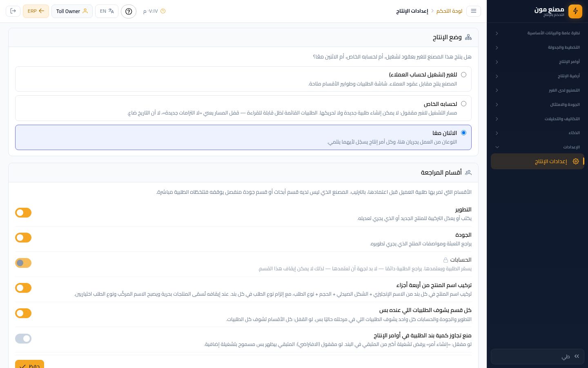Click the double-chevron collapse icon in the sidebar footer
The height and width of the screenshot is (368, 588).
577,357
